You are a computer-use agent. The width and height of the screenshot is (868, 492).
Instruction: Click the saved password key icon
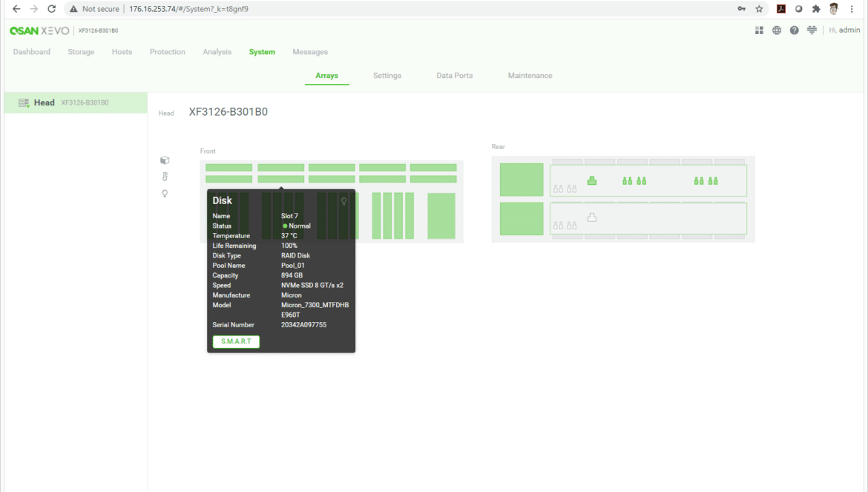pos(741,9)
